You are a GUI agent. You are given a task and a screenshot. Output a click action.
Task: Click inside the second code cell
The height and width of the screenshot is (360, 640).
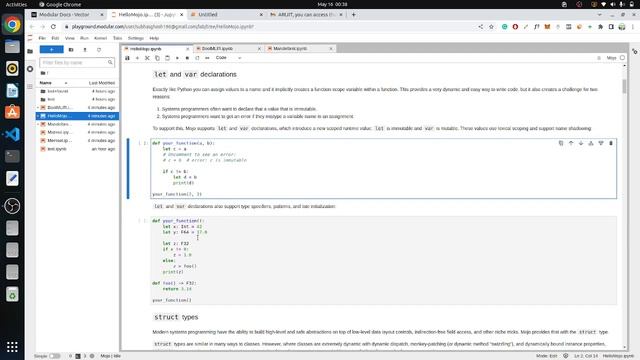pyautogui.click(x=383, y=260)
